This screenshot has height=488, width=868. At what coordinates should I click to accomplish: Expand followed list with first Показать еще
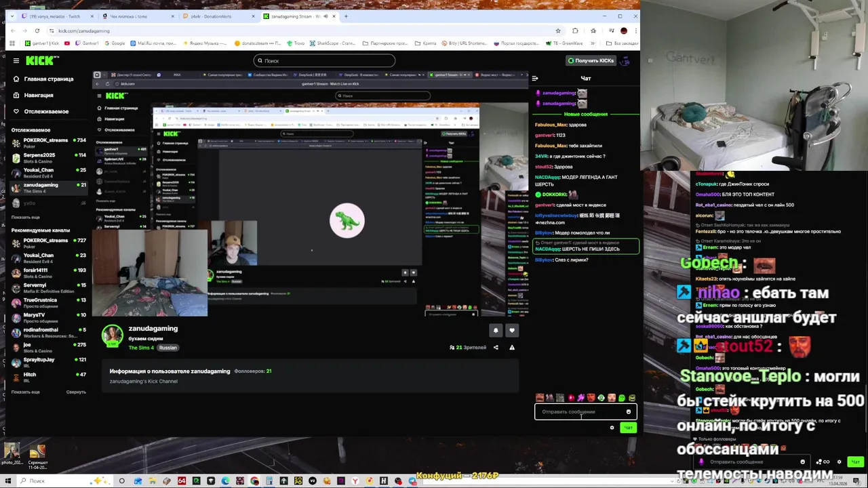point(25,217)
